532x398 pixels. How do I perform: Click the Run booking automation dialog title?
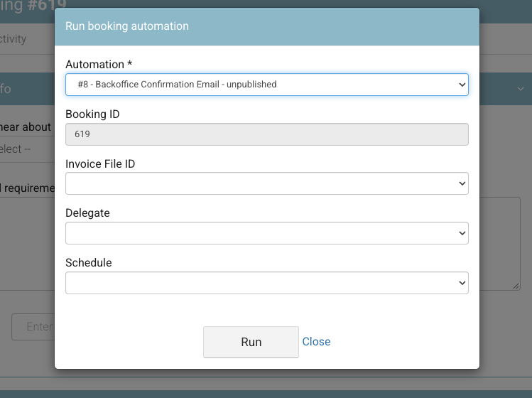127,26
